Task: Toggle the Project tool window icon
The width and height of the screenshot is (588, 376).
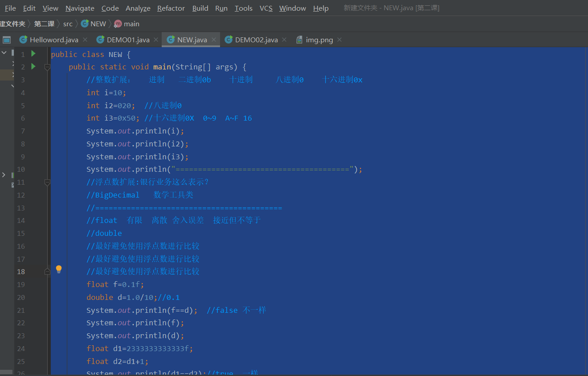Action: point(7,40)
